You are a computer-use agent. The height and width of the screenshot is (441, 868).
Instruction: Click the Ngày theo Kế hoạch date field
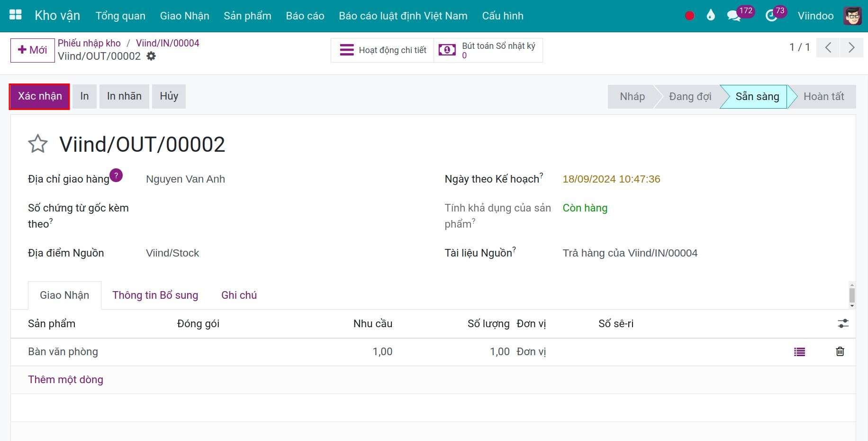pyautogui.click(x=611, y=179)
